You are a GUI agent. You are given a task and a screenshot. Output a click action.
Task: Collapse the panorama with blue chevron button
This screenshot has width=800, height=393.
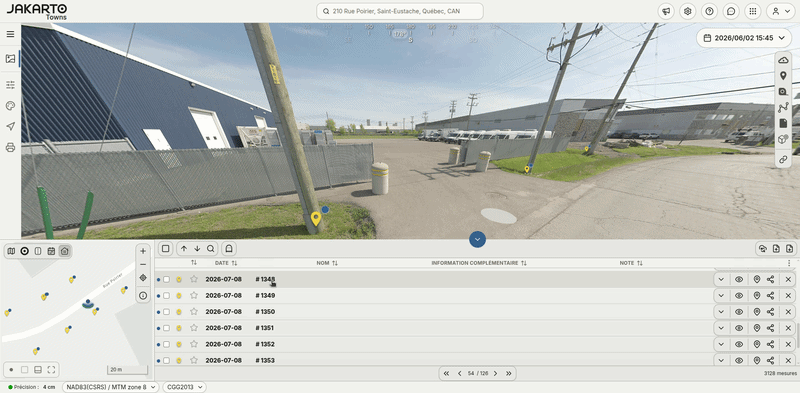(477, 239)
